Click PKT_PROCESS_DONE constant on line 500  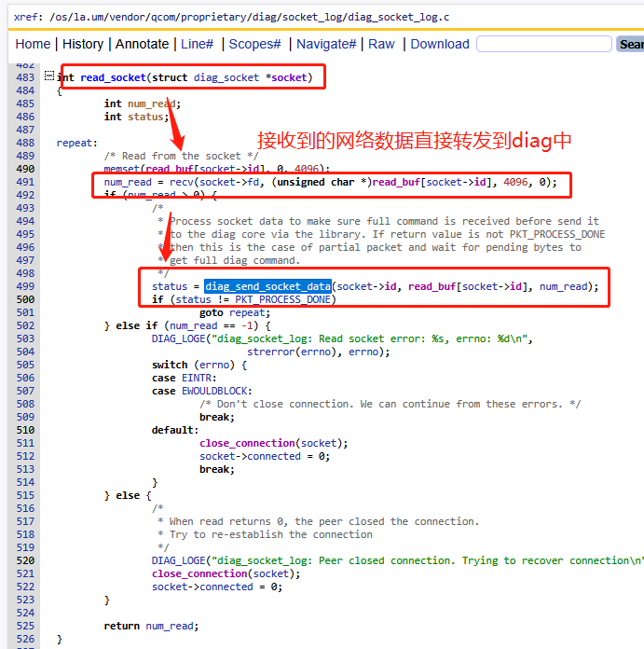(x=283, y=299)
